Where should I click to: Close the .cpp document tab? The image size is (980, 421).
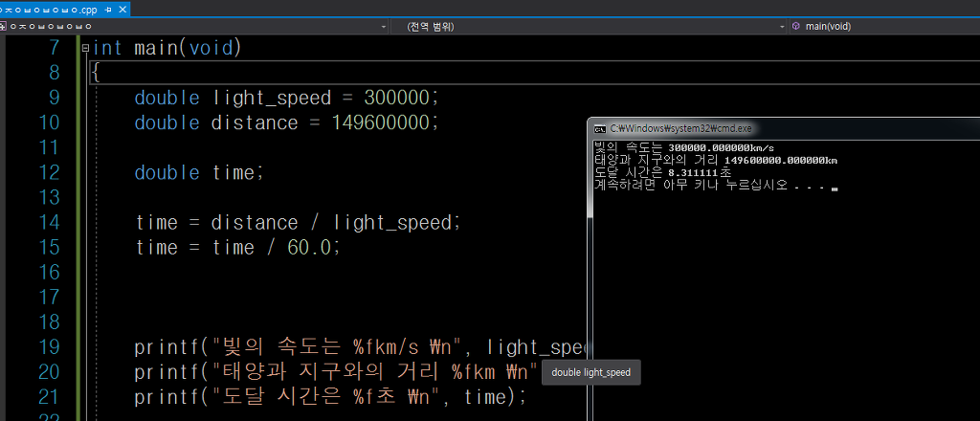[x=122, y=10]
